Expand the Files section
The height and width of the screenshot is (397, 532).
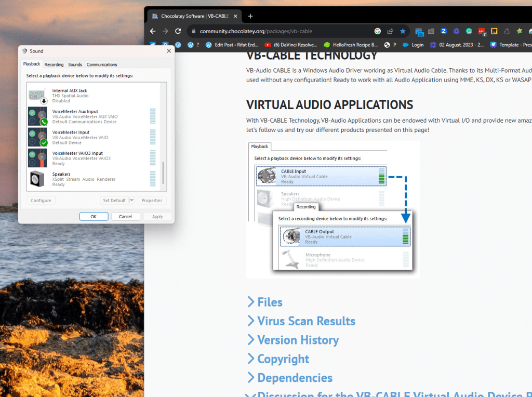click(x=265, y=302)
